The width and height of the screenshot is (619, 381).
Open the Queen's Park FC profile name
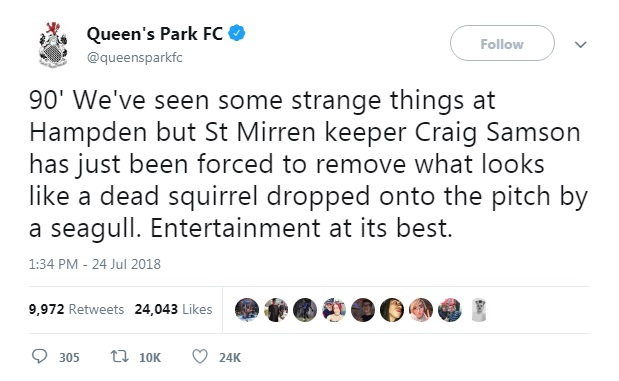click(154, 34)
